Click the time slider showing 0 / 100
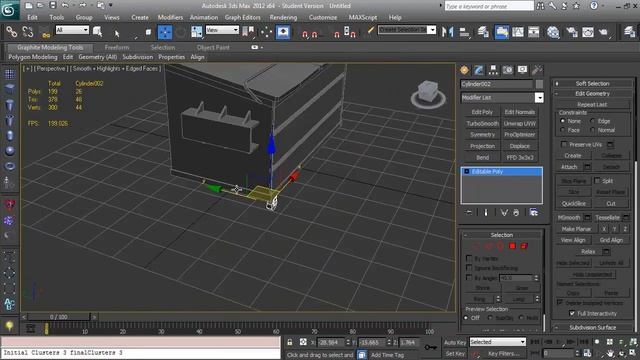The height and width of the screenshot is (360, 640). tap(59, 317)
